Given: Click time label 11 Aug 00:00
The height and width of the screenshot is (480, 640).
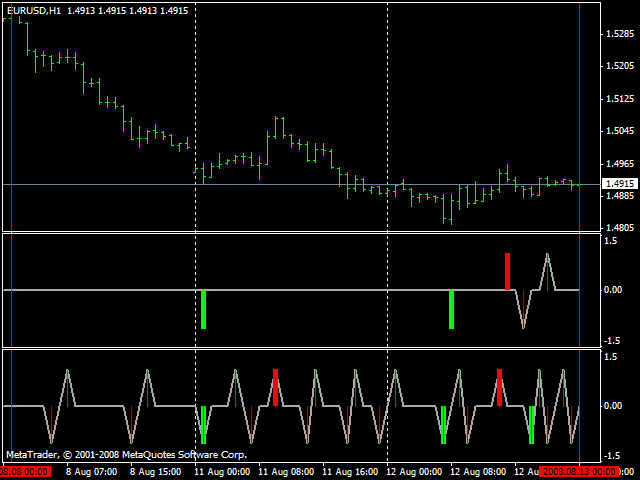Looking at the screenshot, I should tap(222, 472).
